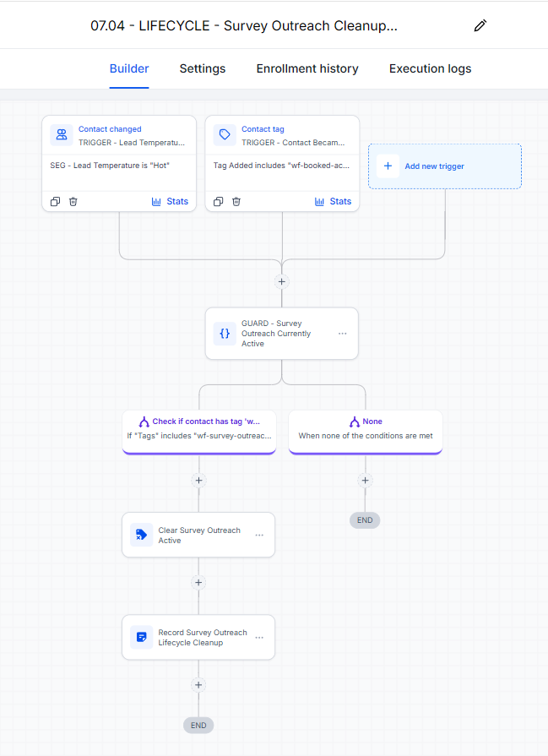Viewport: 548px width, 756px height.
Task: Click the 'Clear Survey Outreach Active' label
Action: click(199, 536)
